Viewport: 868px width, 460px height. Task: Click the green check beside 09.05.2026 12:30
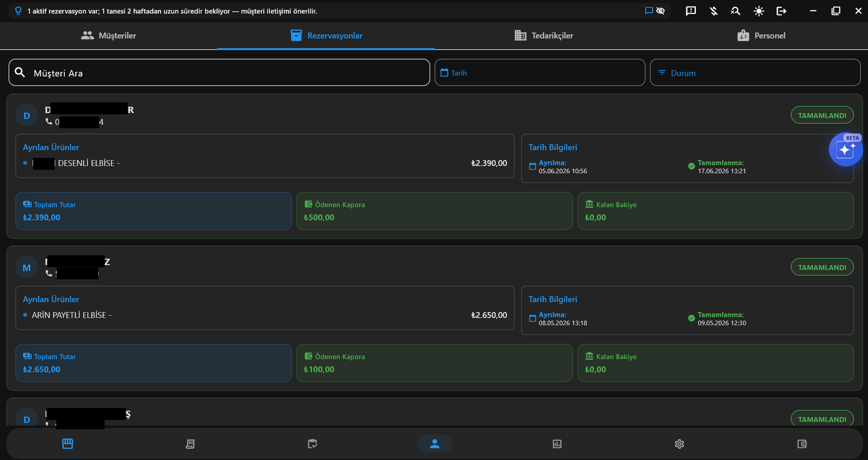pos(691,318)
